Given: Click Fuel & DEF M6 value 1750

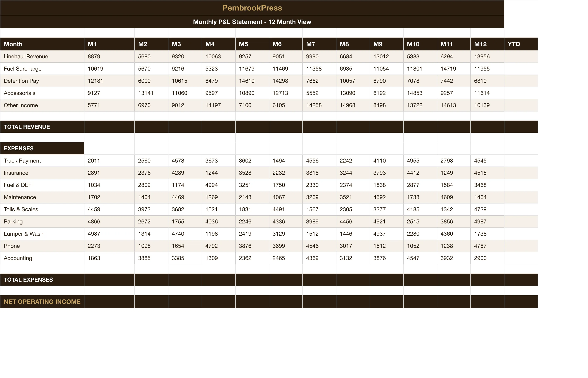Looking at the screenshot, I should [x=286, y=185].
